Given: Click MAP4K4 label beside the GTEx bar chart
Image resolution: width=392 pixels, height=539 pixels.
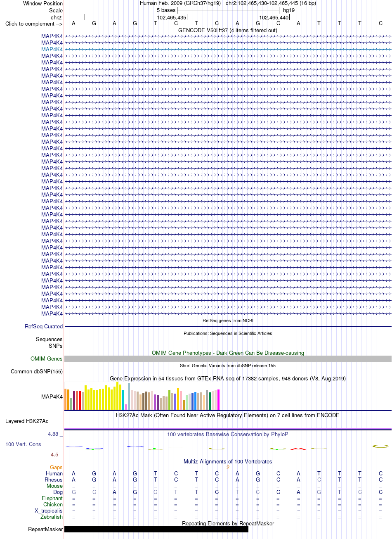Looking at the screenshot, I should click(52, 397).
